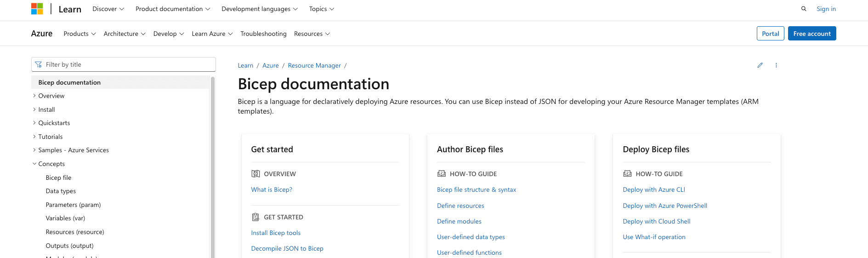Collapse the Concepts tree node
The image size is (868, 258).
click(34, 164)
